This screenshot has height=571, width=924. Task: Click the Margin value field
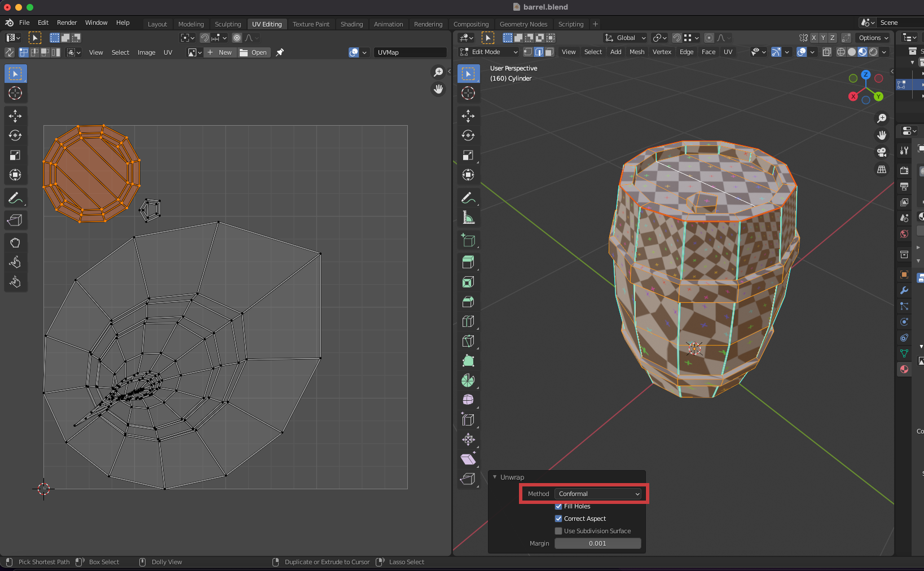597,543
